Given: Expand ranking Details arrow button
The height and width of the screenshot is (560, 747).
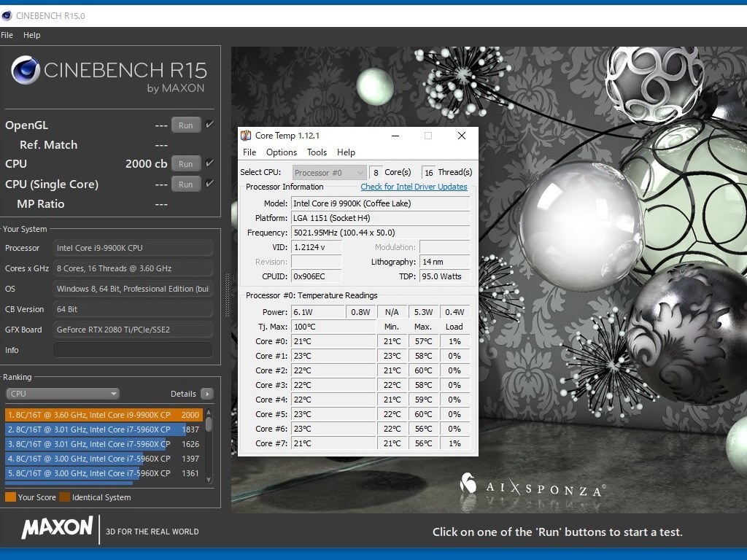Looking at the screenshot, I should pyautogui.click(x=206, y=394).
